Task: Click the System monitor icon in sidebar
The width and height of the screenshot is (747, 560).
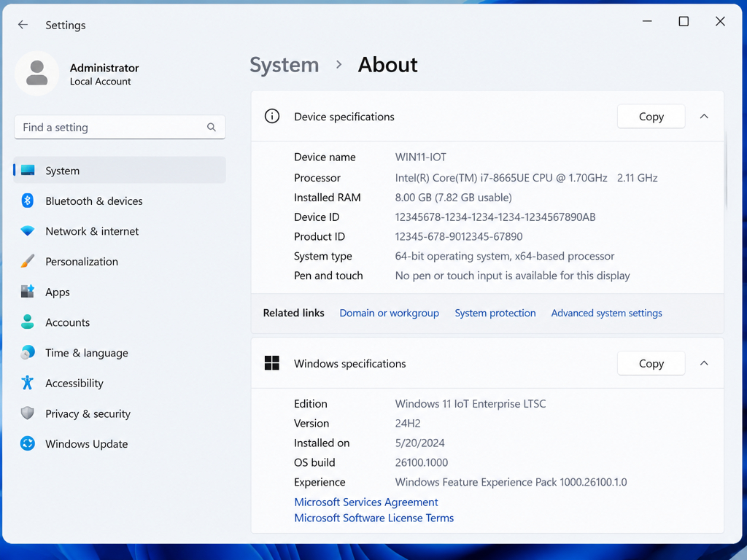Action: 28,170
